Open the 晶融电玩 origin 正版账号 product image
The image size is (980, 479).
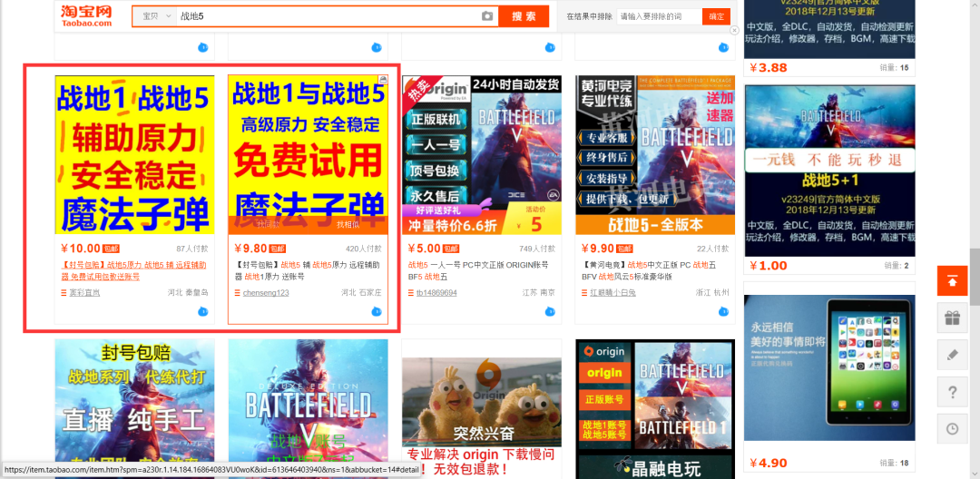point(655,409)
